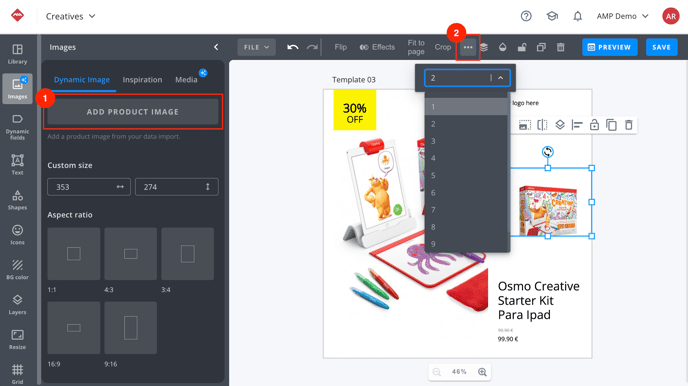This screenshot has height=386, width=688.
Task: Click the trash delete icon in top toolbar
Action: pos(561,47)
